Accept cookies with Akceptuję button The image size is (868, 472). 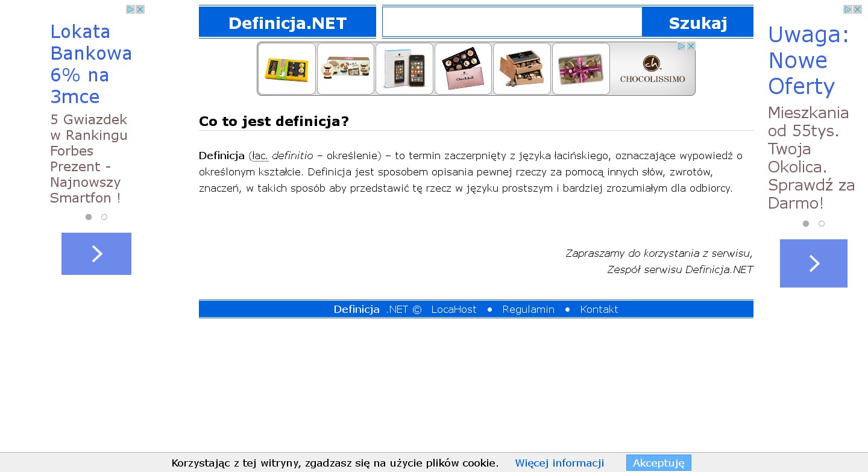coord(658,463)
